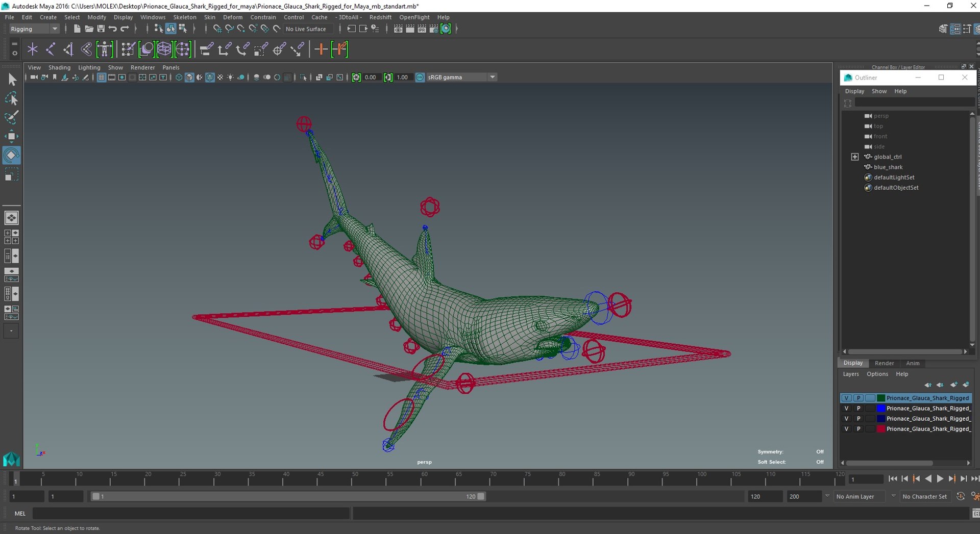Viewport: 980px width, 534px height.
Task: Open the Outliner Show menu
Action: pyautogui.click(x=879, y=91)
